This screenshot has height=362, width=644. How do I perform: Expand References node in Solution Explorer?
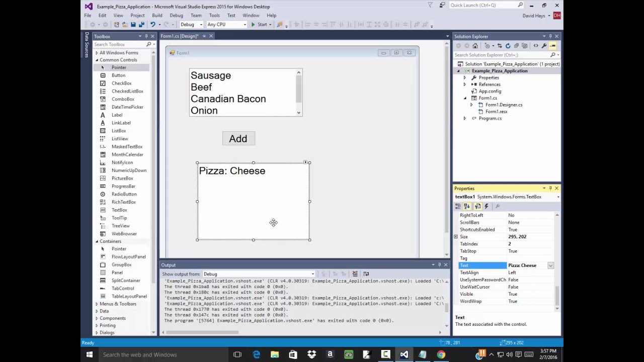pyautogui.click(x=464, y=84)
